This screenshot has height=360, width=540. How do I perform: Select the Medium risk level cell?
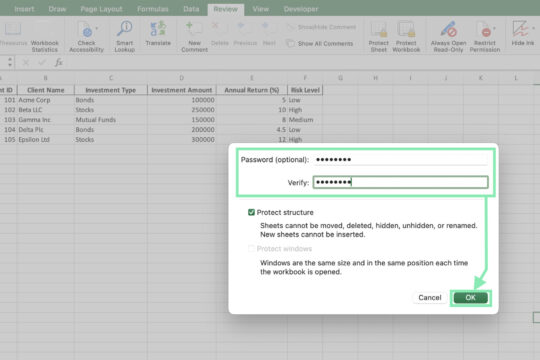[305, 120]
